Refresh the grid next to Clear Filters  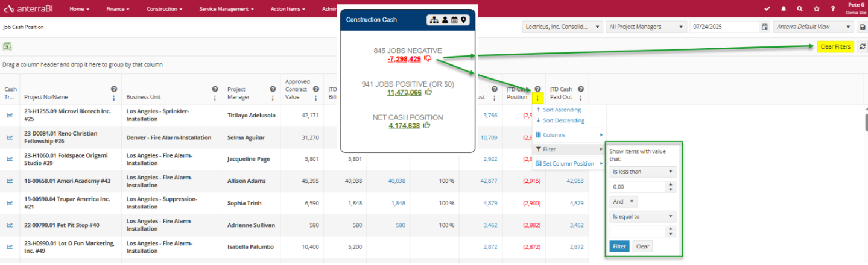point(863,46)
